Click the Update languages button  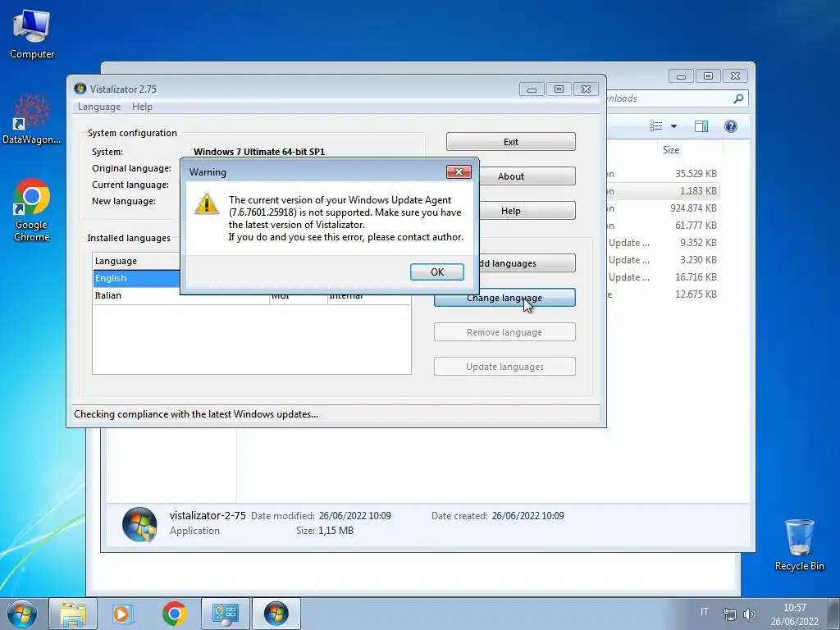(x=504, y=367)
